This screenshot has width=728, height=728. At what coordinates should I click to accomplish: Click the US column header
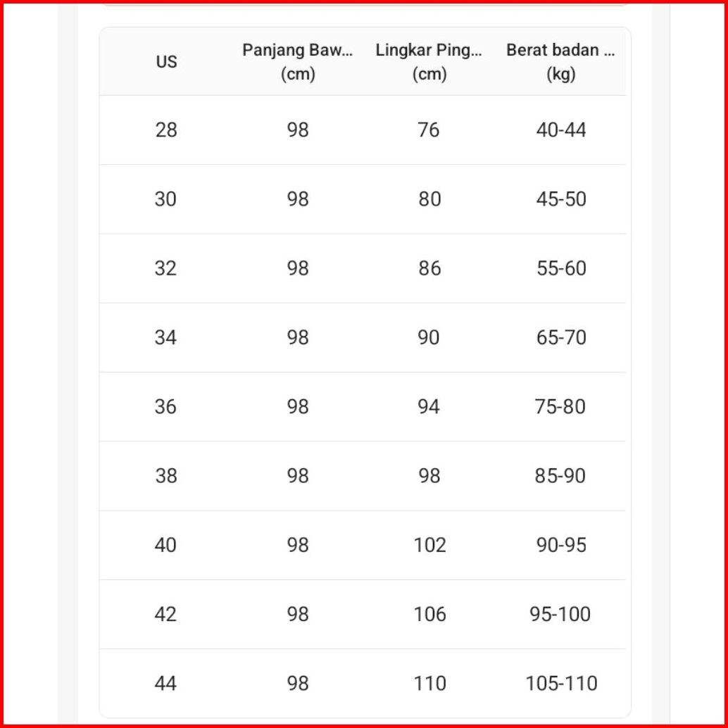[166, 62]
